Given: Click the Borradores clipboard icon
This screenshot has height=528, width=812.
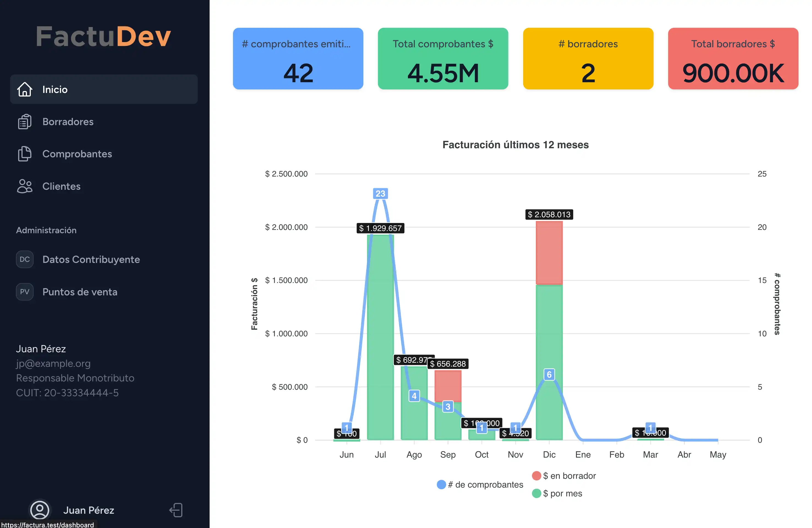Looking at the screenshot, I should 24,122.
